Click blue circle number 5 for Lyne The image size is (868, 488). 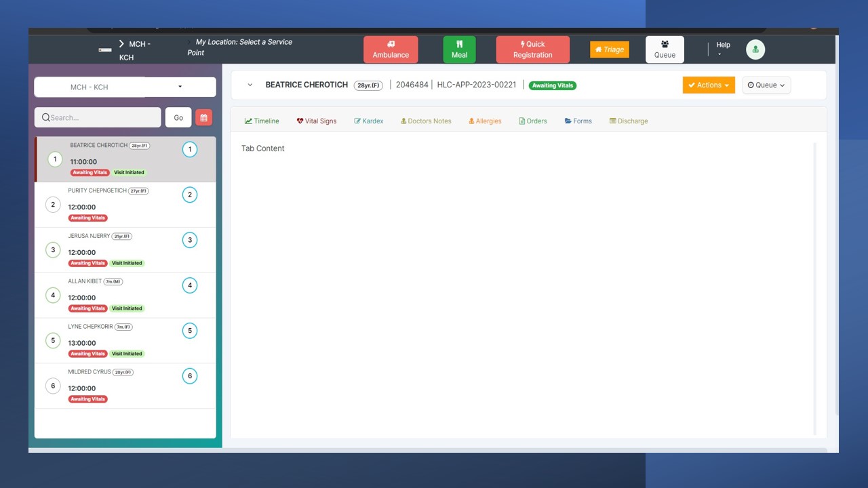[x=190, y=331]
